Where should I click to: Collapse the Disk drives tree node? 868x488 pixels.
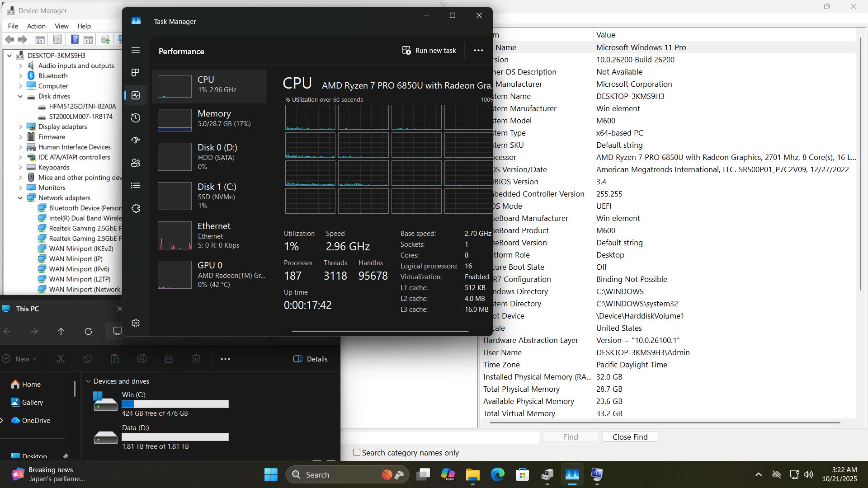coord(20,96)
